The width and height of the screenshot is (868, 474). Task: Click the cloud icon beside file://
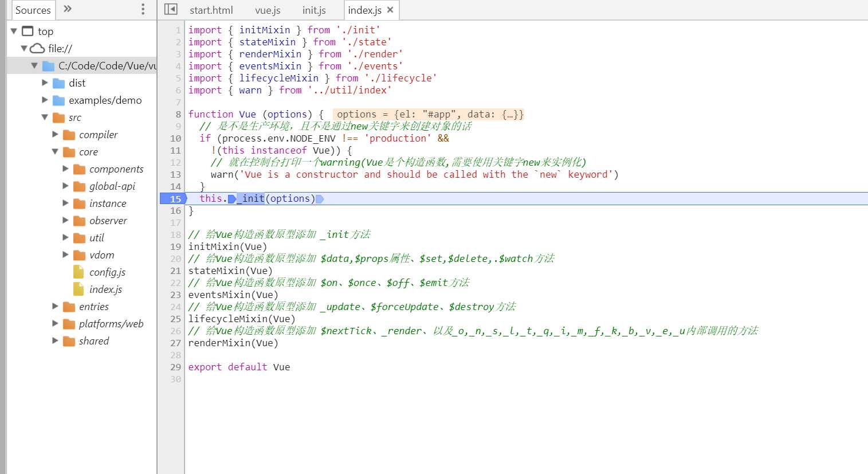pyautogui.click(x=38, y=48)
